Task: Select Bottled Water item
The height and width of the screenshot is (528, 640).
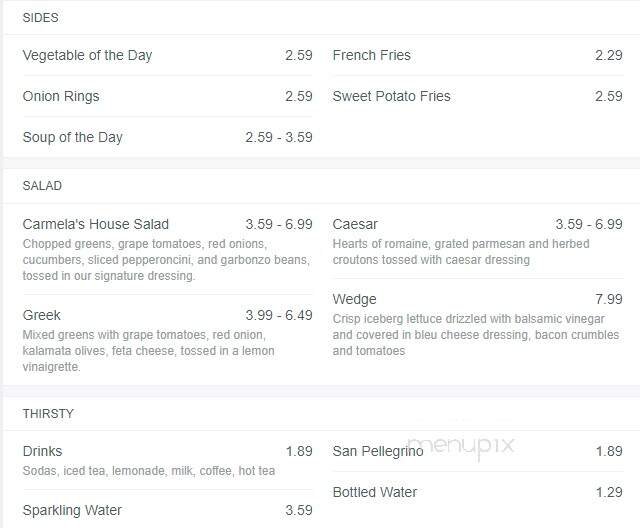Action: point(375,492)
